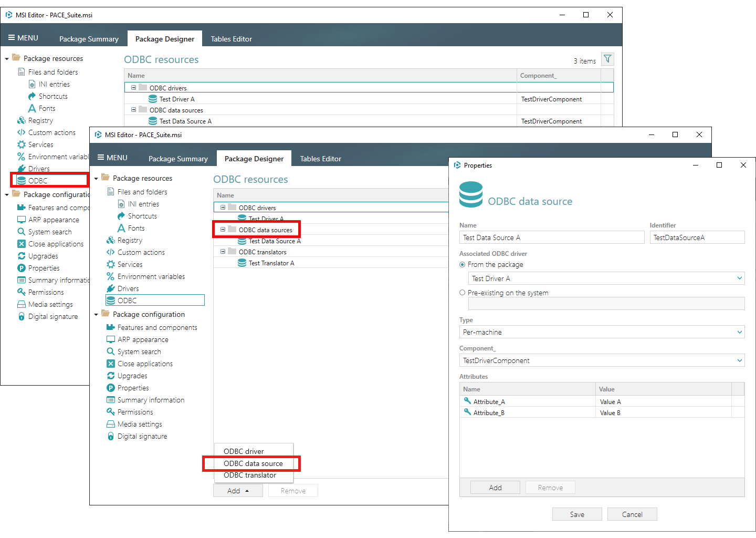Image resolution: width=756 pixels, height=538 pixels.
Task: Select From the package radio button
Action: (x=463, y=264)
